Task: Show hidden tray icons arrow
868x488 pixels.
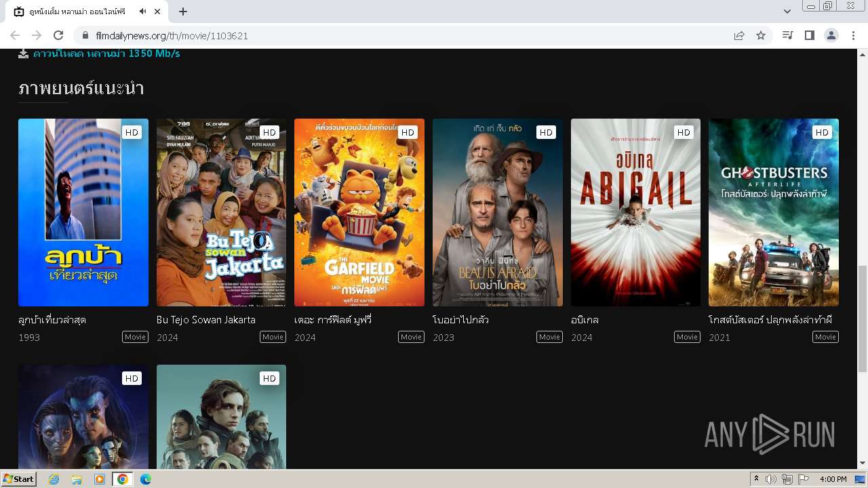Action: 757,479
